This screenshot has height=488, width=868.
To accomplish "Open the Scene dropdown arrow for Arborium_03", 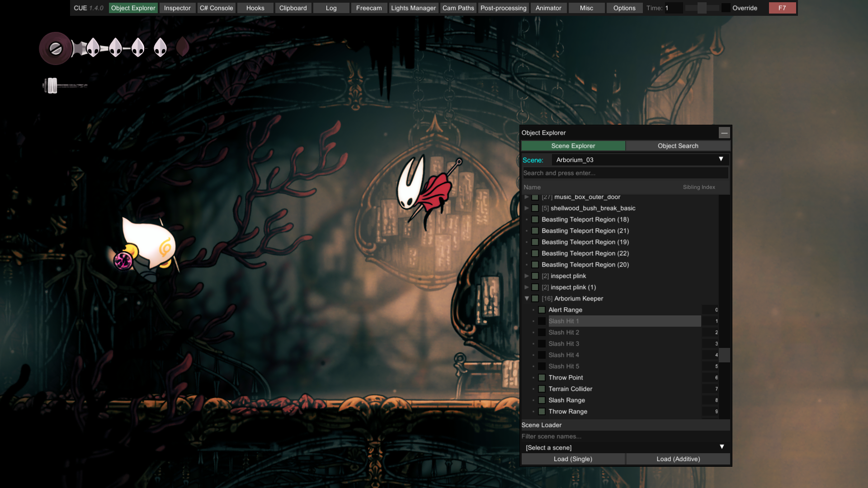I will tap(721, 160).
